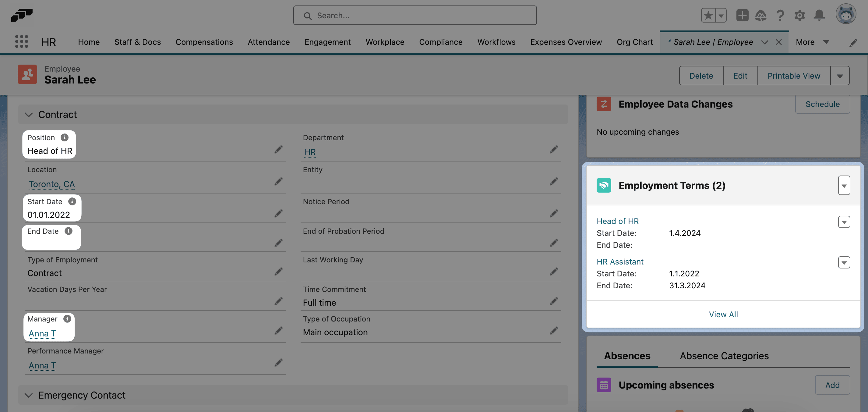
Task: Click the edit navigation pencil icon
Action: (x=853, y=42)
